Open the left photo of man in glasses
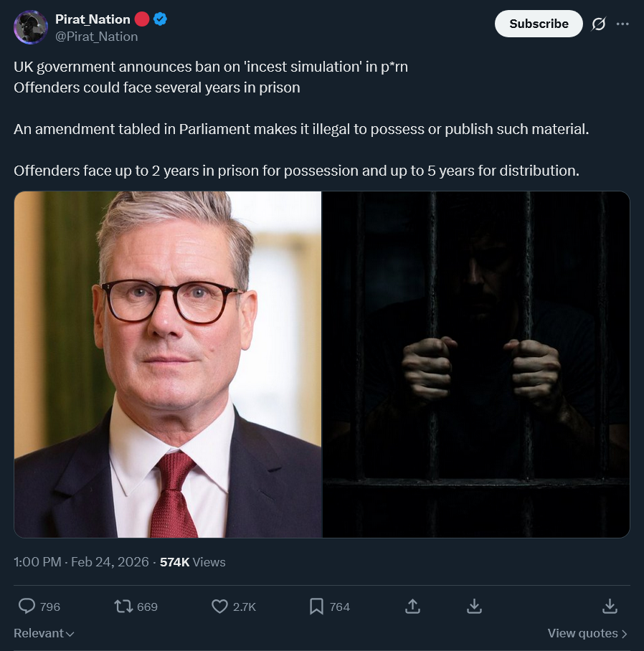This screenshot has width=644, height=651. [x=168, y=364]
